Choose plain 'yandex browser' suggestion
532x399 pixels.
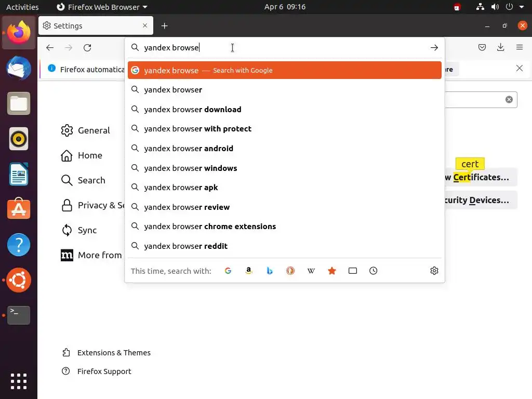(x=284, y=89)
